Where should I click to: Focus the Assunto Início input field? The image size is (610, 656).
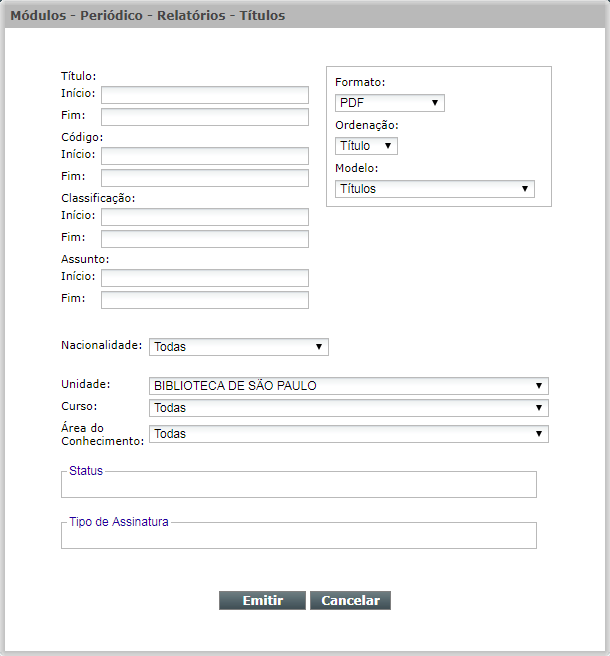pyautogui.click(x=205, y=278)
